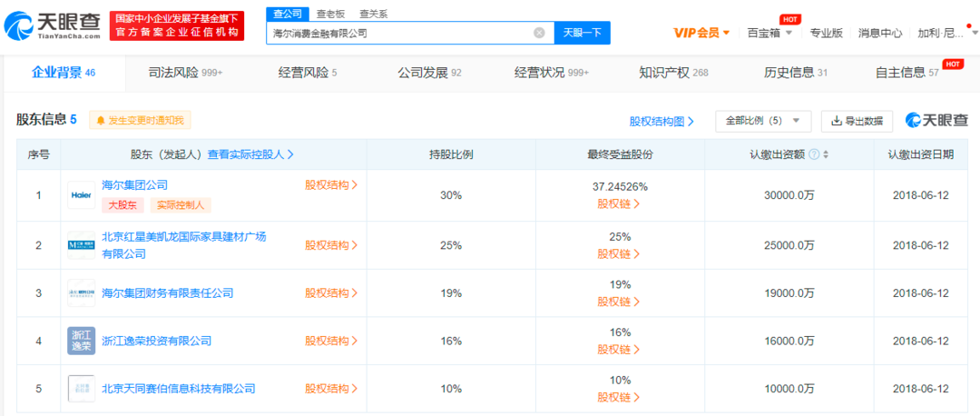
Task: Open 海尔集团财务有限责任公司 link
Action: click(168, 292)
